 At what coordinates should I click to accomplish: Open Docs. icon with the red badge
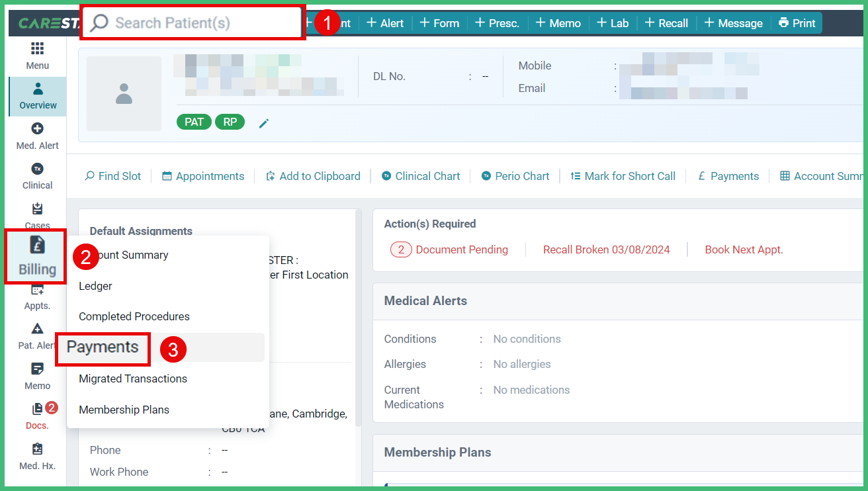click(x=37, y=416)
